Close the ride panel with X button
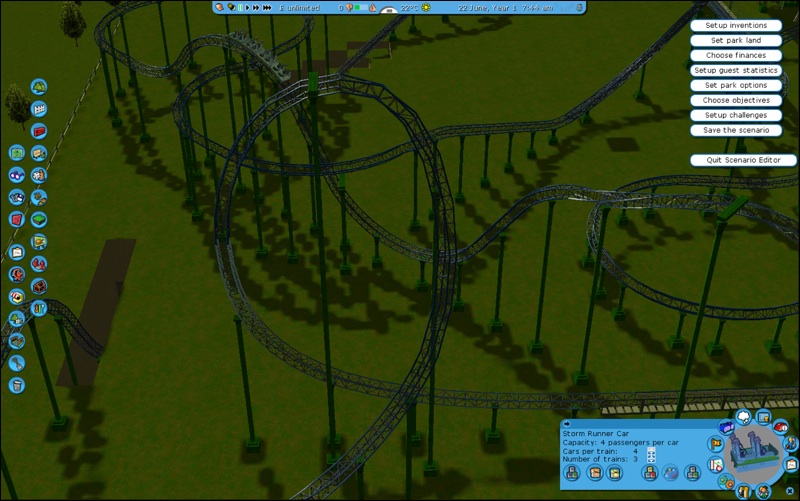Image resolution: width=800 pixels, height=501 pixels. coord(790,491)
